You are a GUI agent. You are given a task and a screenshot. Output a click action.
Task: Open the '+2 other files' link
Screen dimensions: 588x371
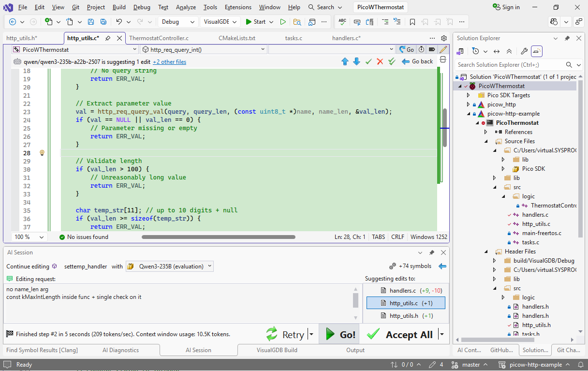(x=169, y=62)
